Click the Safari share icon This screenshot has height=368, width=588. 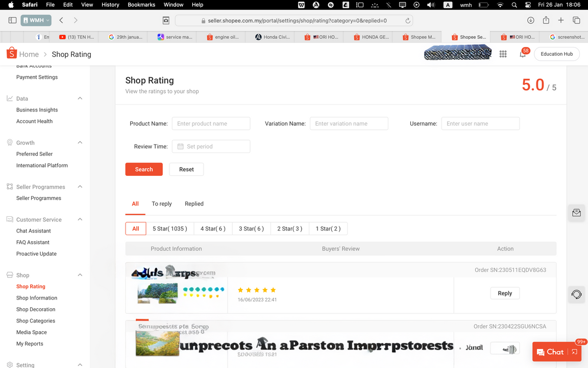pyautogui.click(x=546, y=20)
